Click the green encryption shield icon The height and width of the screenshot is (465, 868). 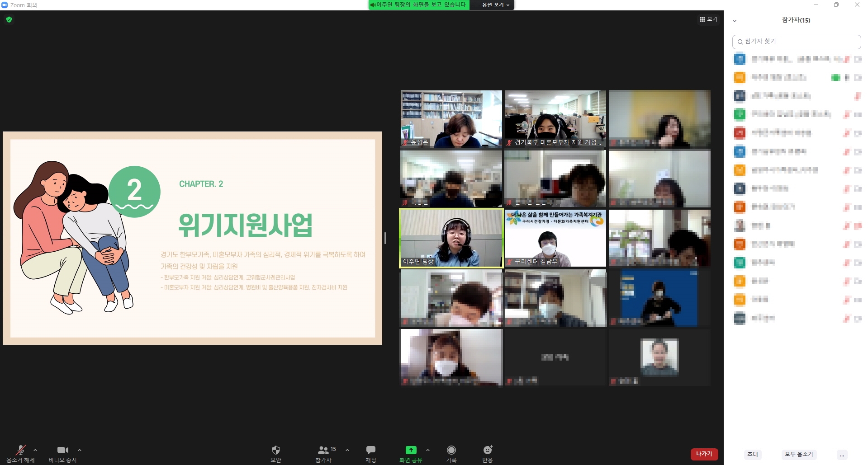tap(9, 19)
